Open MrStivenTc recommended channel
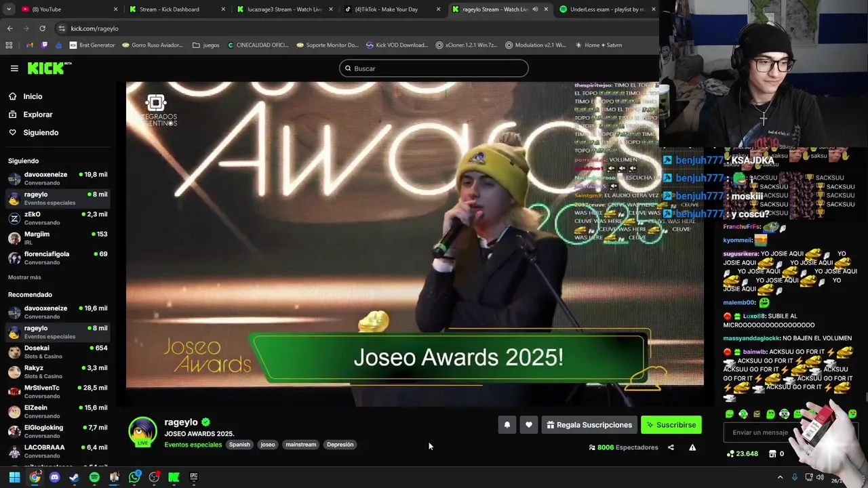 click(x=58, y=392)
